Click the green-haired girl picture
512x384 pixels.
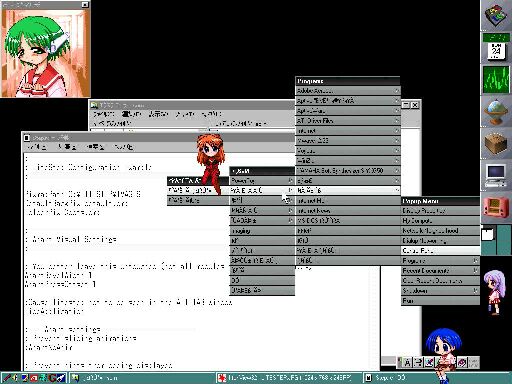point(45,53)
